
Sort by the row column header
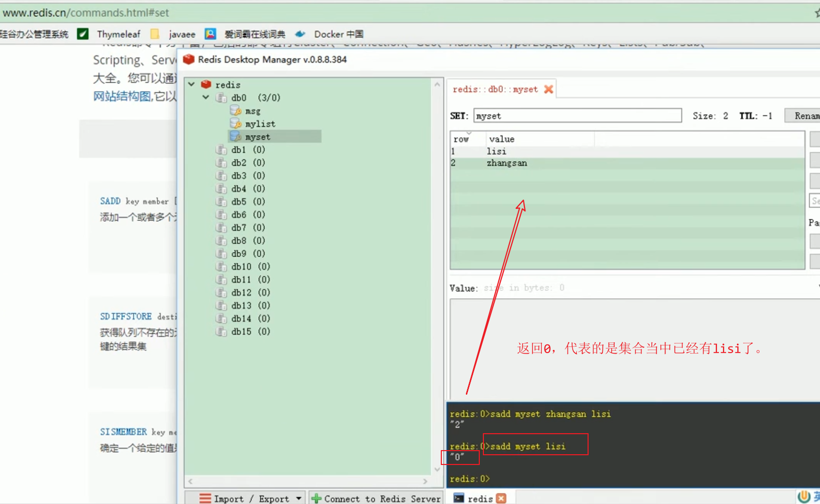(467, 139)
